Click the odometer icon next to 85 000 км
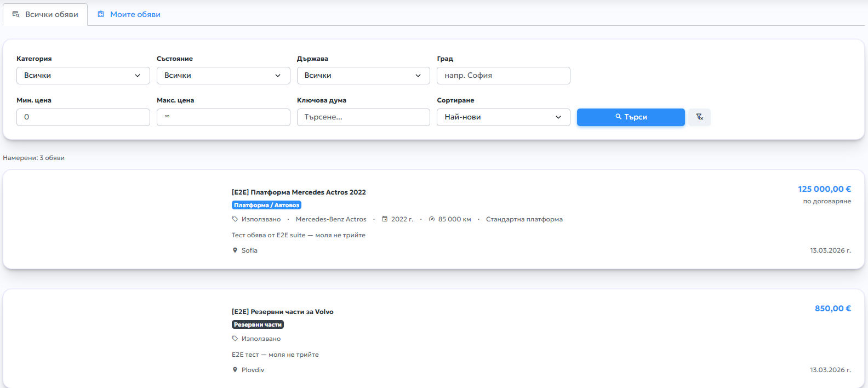Viewport: 868px width, 388px height. coord(432,219)
